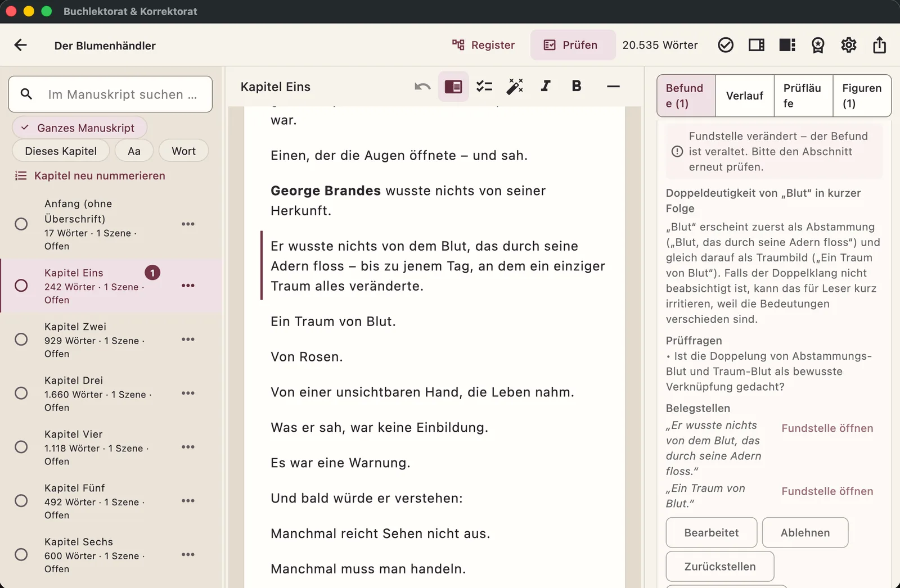The height and width of the screenshot is (588, 900).
Task: Open more options for Anfang (ohne Überschrift)
Action: click(188, 224)
